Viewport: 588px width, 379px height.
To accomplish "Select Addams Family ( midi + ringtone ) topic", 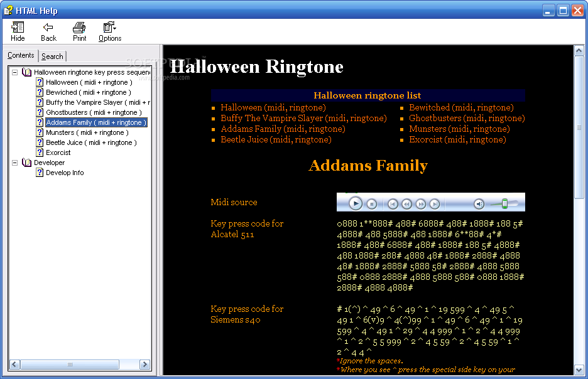I will (x=96, y=122).
